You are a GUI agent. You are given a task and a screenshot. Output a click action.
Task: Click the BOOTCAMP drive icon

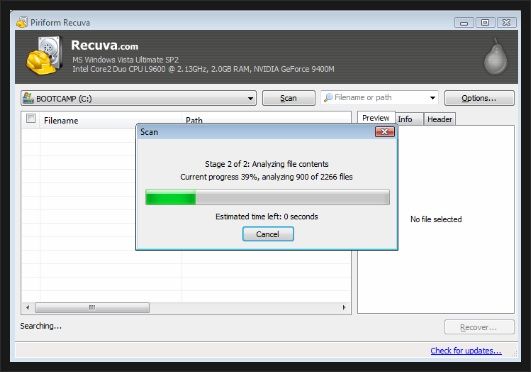pos(28,98)
